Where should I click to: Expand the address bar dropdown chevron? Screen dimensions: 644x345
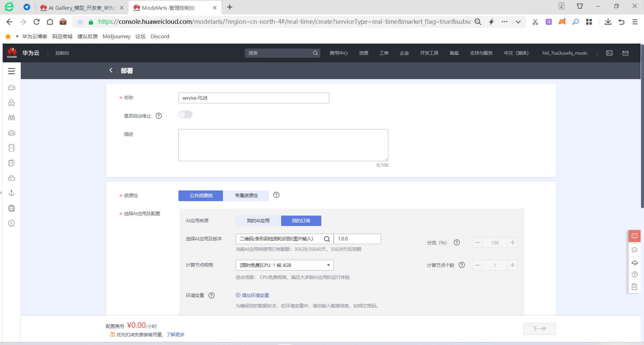[518, 22]
